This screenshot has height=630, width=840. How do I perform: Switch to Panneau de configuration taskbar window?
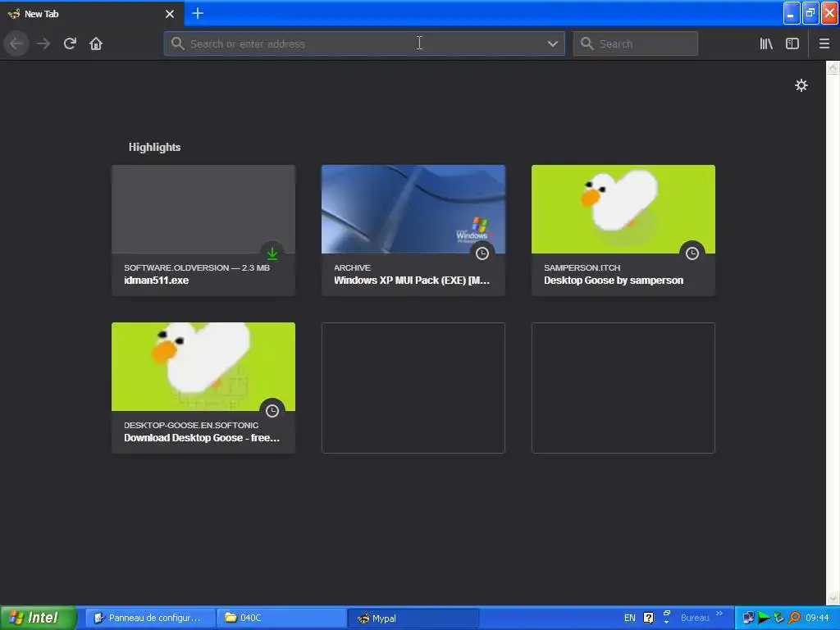(151, 618)
